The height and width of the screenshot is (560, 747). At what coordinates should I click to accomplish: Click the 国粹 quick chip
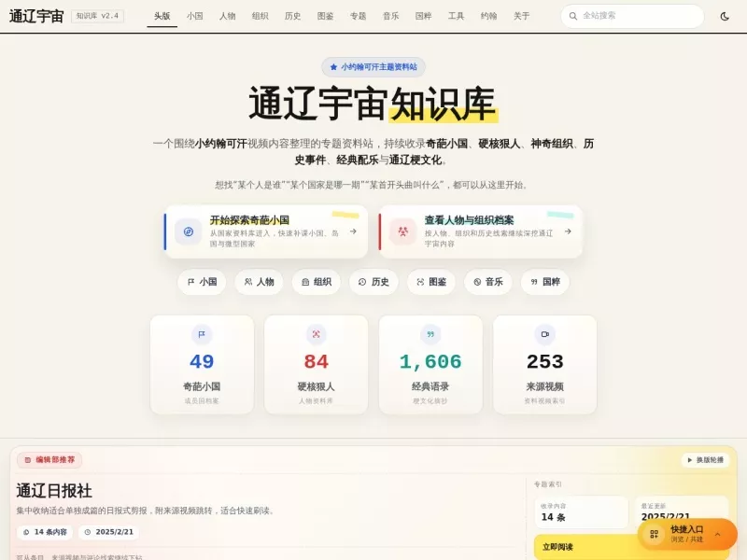pos(545,282)
